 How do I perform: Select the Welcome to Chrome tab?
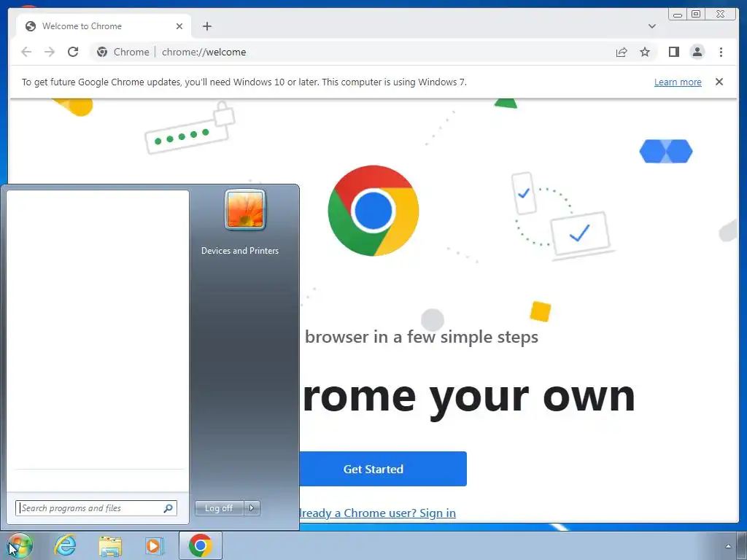coord(104,26)
